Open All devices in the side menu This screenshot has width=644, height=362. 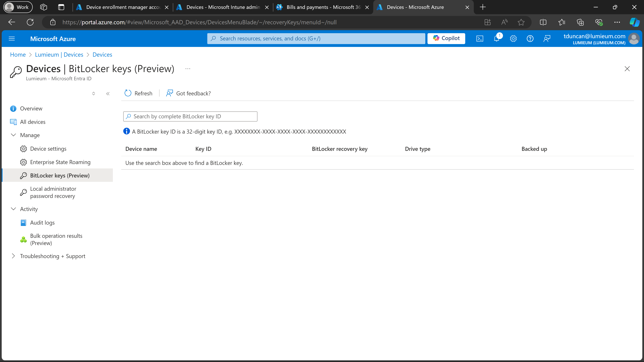tap(33, 122)
